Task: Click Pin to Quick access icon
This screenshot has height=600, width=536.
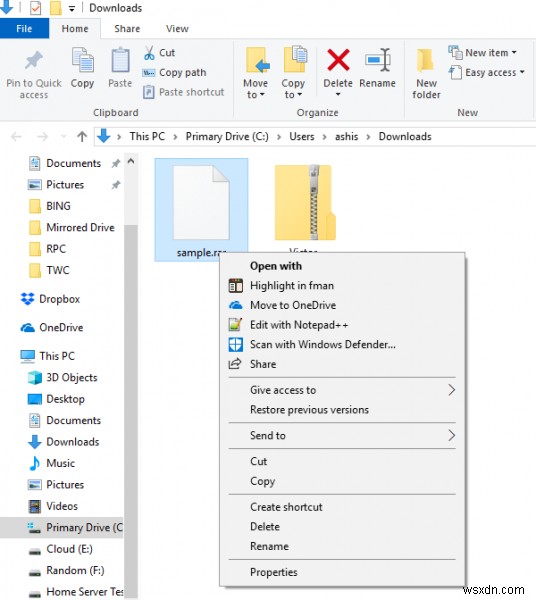Action: click(34, 60)
